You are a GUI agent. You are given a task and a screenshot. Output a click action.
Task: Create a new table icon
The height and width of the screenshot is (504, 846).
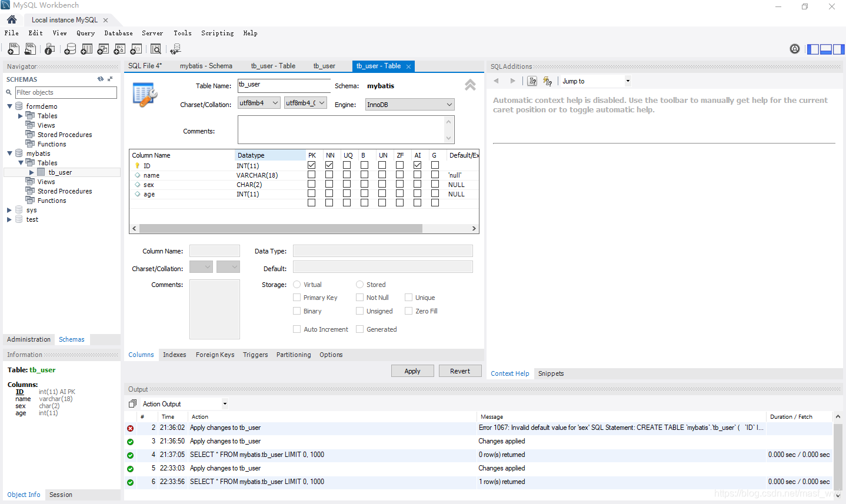[x=86, y=49]
